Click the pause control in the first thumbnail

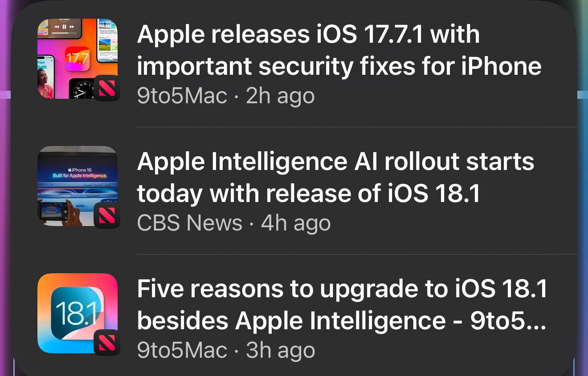click(x=64, y=27)
